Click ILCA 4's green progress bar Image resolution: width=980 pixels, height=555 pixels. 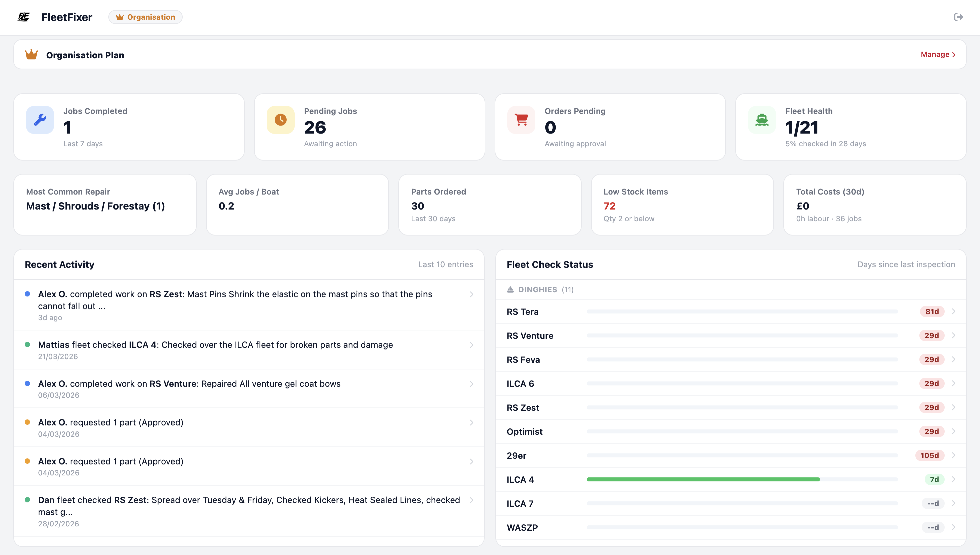pyautogui.click(x=704, y=479)
